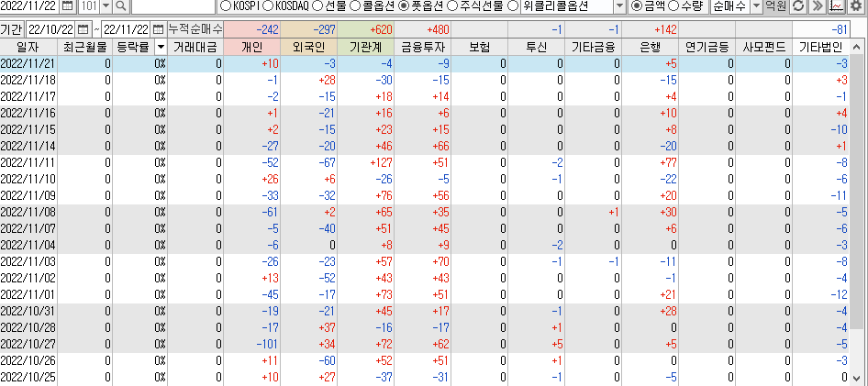Expand the 위클리콜옵션 dropdown list
868x386 pixels.
tap(621, 6)
